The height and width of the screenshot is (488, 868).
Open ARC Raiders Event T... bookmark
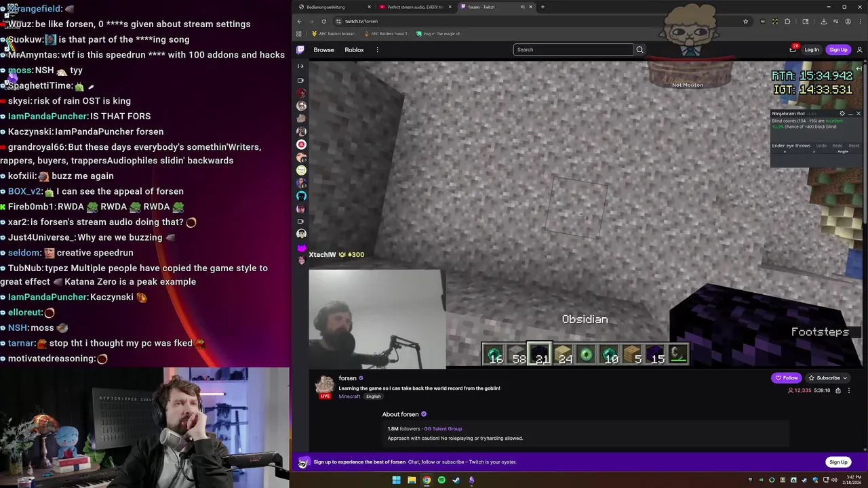coord(387,34)
